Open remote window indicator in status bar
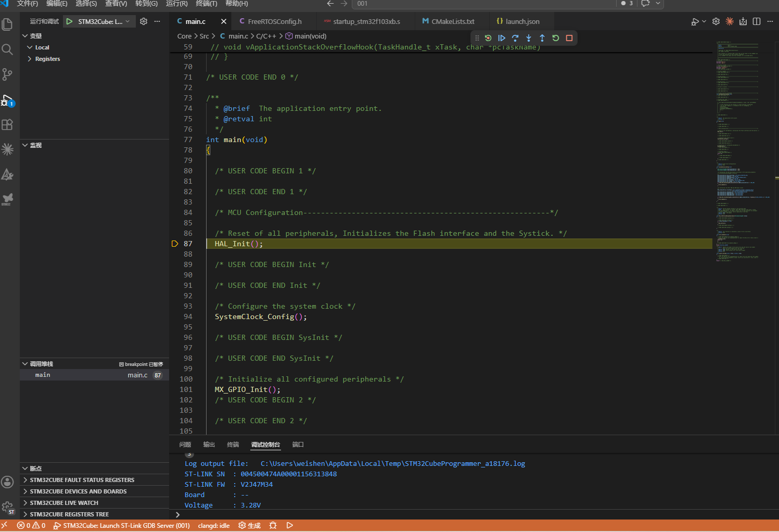779x532 pixels. [x=4, y=525]
